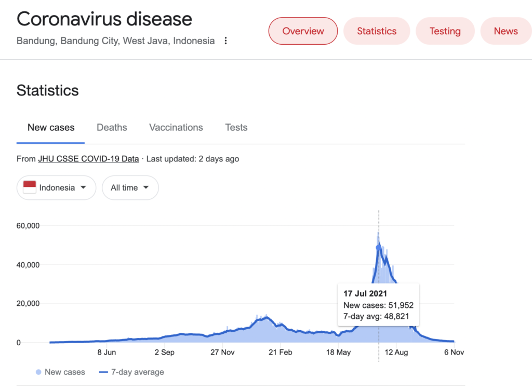
Task: Open the Testing section button
Action: (445, 31)
